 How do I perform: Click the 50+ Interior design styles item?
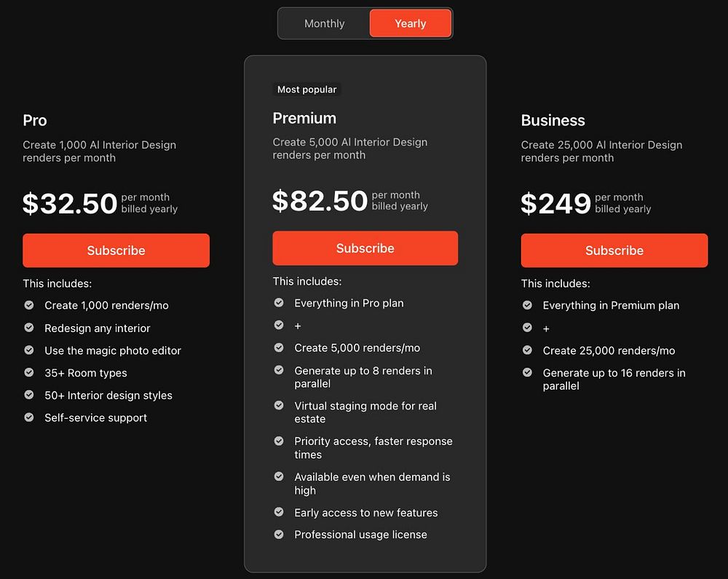click(108, 395)
